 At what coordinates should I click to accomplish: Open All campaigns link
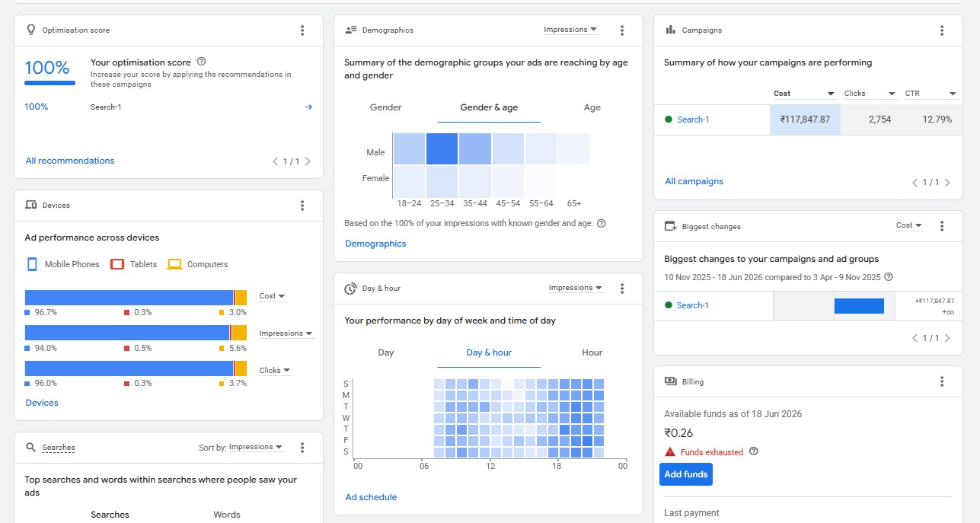(694, 182)
